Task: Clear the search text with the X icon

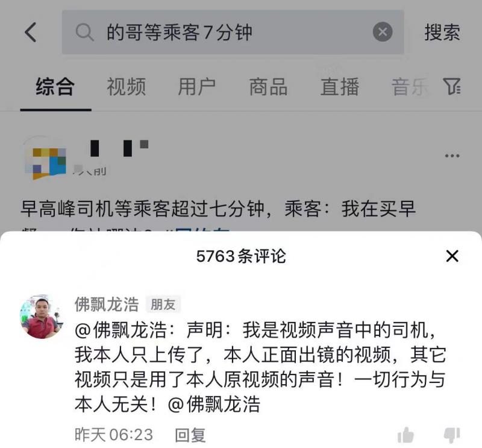Action: pos(383,32)
